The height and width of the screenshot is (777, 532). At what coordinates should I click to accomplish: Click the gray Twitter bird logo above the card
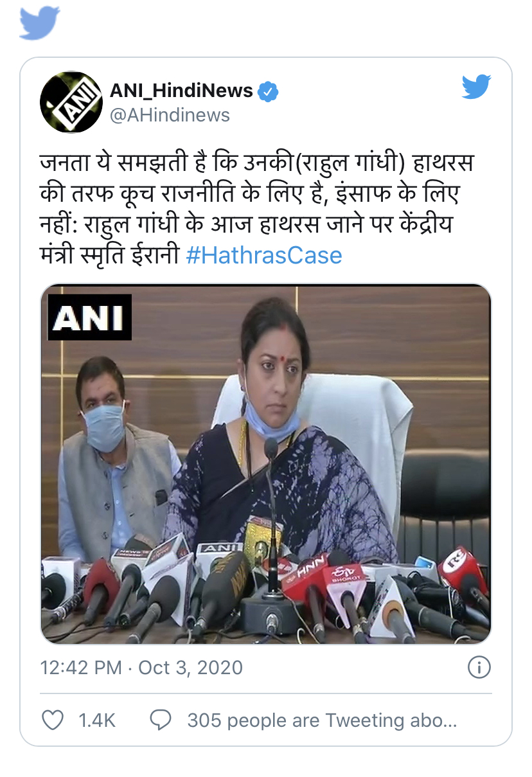coord(40,24)
